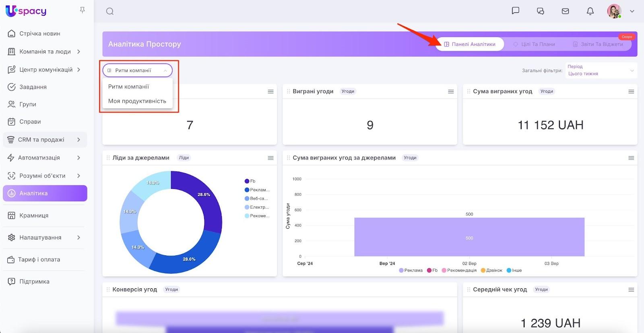Open the user profile avatar
This screenshot has width=644, height=333.
point(614,11)
